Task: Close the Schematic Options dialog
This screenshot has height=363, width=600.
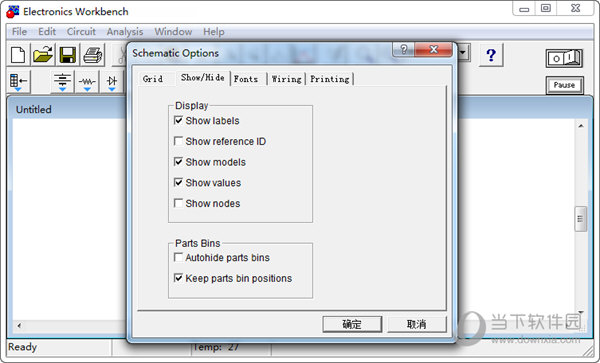Action: click(x=434, y=49)
